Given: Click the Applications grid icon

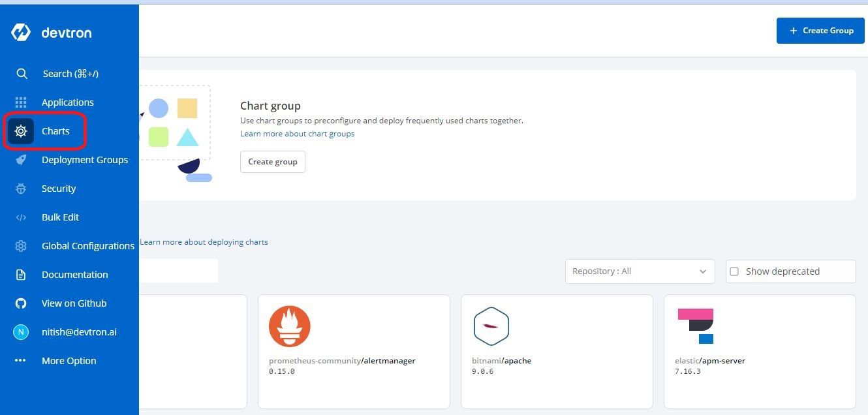Looking at the screenshot, I should 21,102.
